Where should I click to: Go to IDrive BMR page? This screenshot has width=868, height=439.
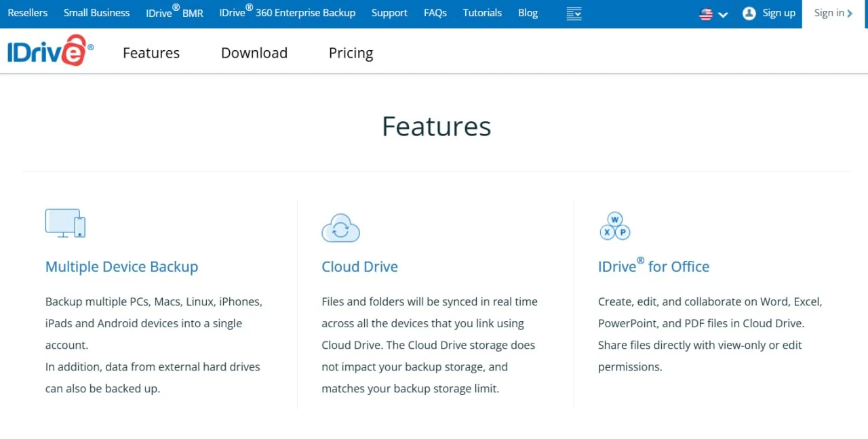pyautogui.click(x=174, y=13)
